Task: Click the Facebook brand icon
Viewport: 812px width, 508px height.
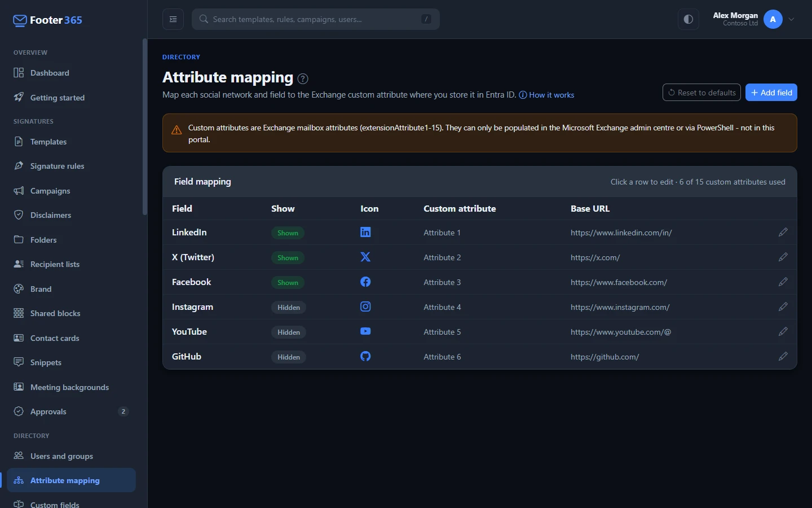Action: pos(365,282)
